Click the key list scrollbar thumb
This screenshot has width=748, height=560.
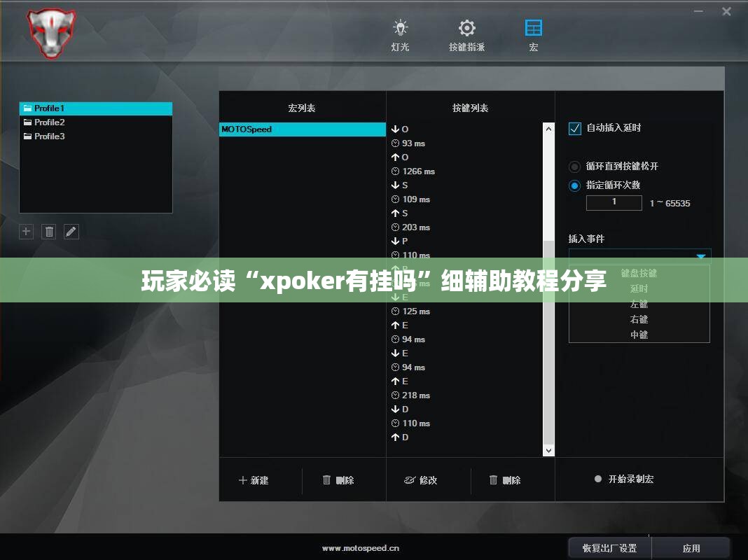click(548, 343)
